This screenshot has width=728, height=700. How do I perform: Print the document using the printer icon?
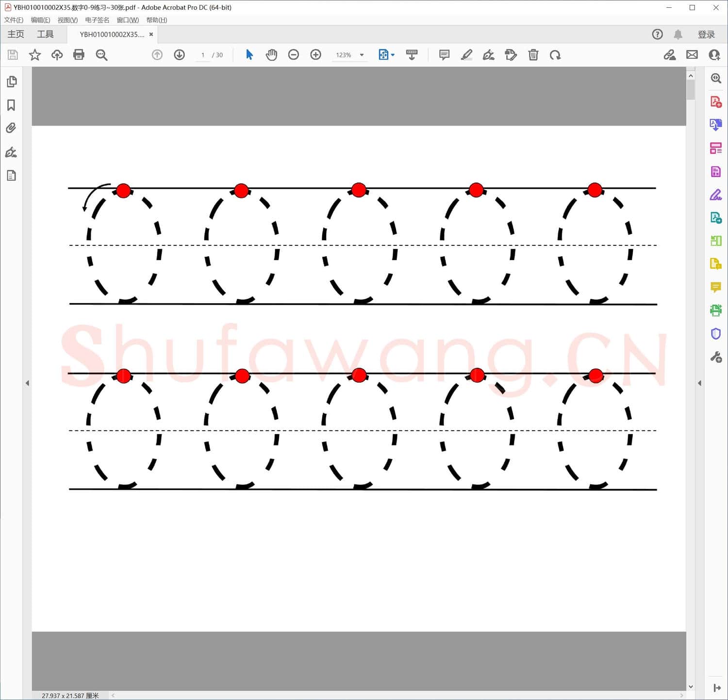(x=79, y=55)
